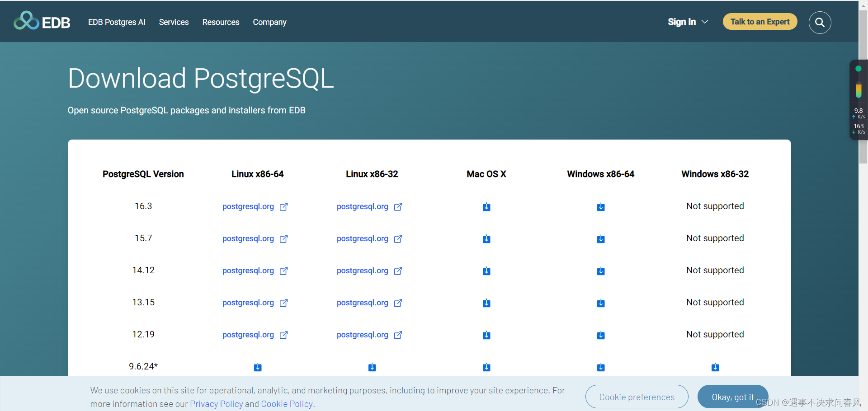The image size is (868, 411).
Task: Open the Resources menu
Action: [221, 22]
